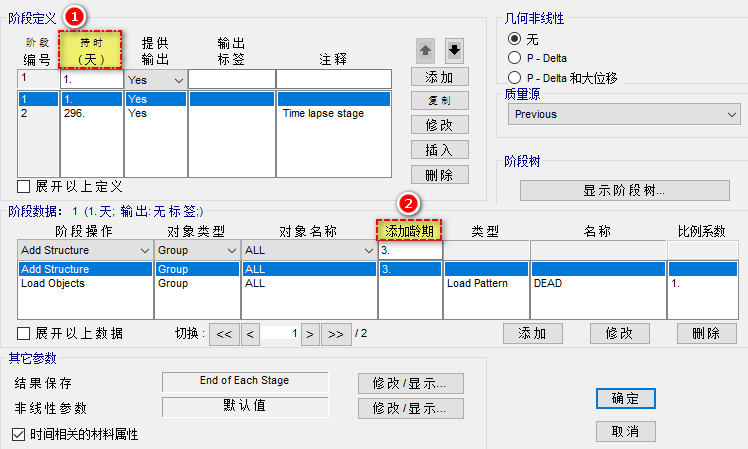Move selected stage down with down arrow
The height and width of the screenshot is (449, 748).
454,50
